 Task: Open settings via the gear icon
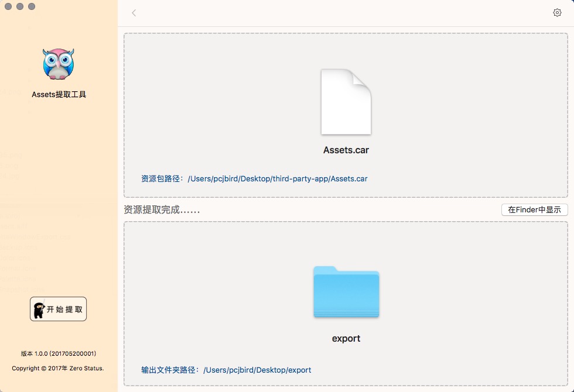tap(557, 13)
